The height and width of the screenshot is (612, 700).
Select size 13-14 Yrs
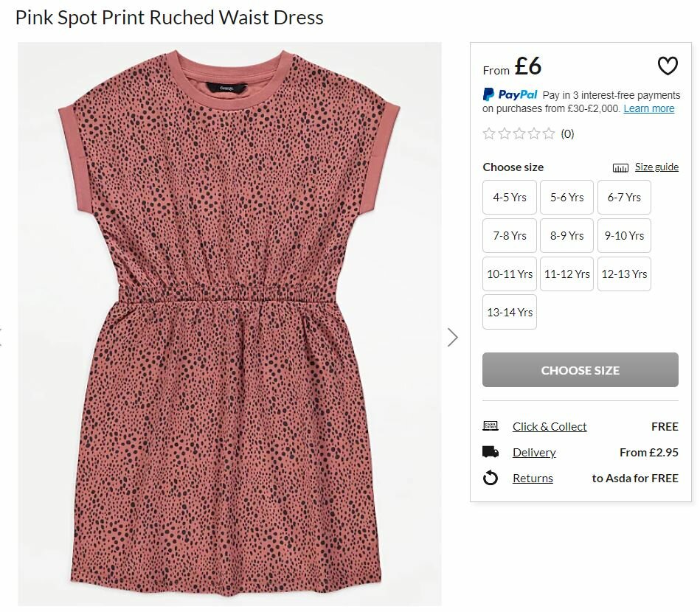[510, 313]
